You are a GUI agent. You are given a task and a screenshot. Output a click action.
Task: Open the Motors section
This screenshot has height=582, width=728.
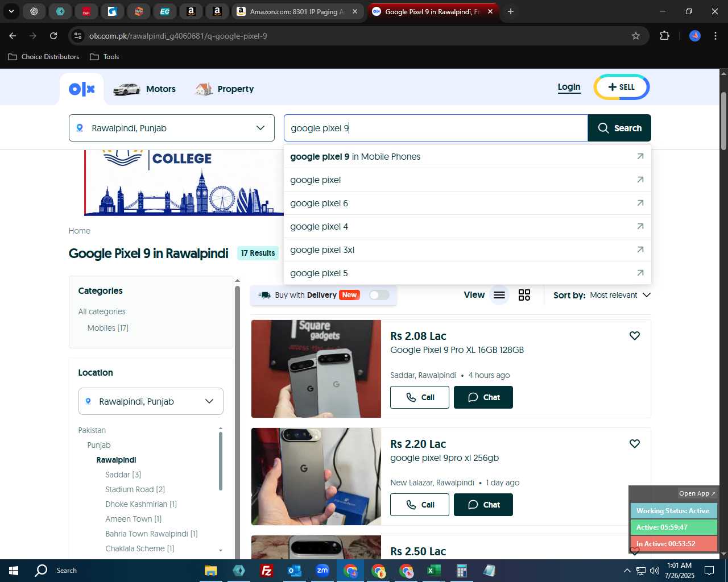(144, 89)
